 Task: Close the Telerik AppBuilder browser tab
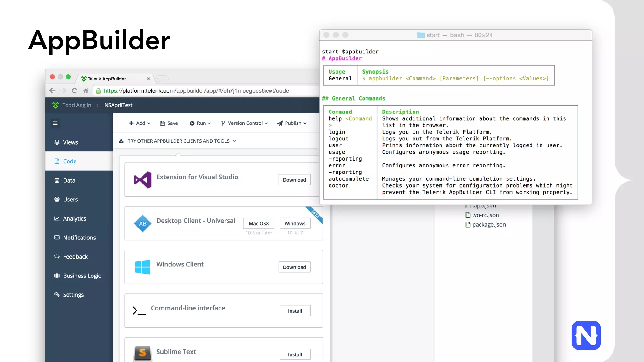click(148, 79)
